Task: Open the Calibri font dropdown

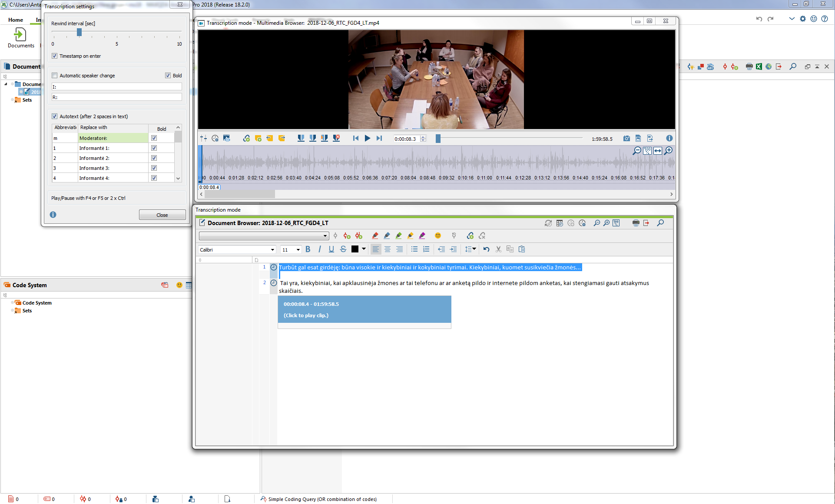Action: tap(272, 249)
